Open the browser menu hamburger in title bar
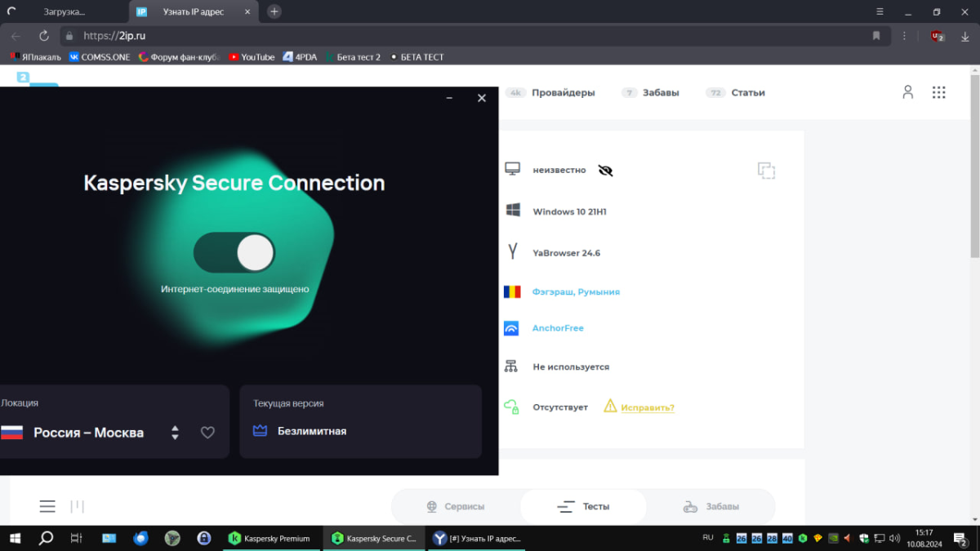The image size is (980, 551). point(879,11)
